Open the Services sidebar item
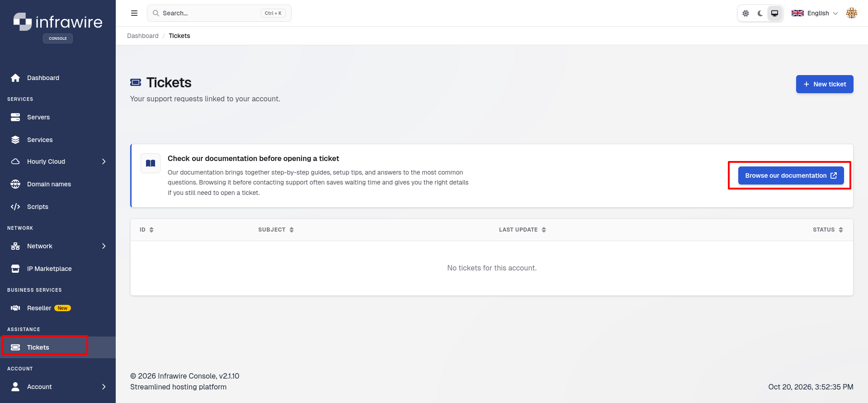This screenshot has height=403, width=868. coord(58,140)
